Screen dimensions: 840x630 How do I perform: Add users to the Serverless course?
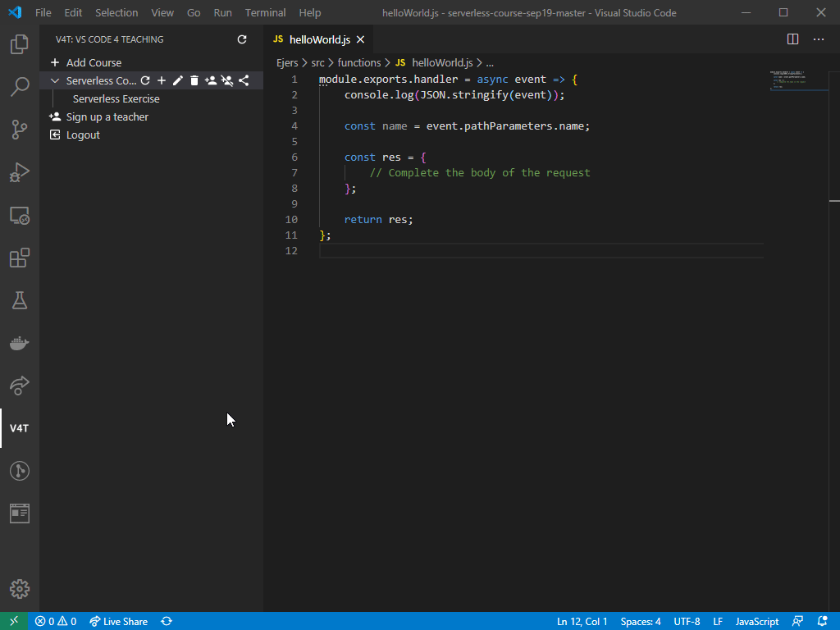pos(211,80)
